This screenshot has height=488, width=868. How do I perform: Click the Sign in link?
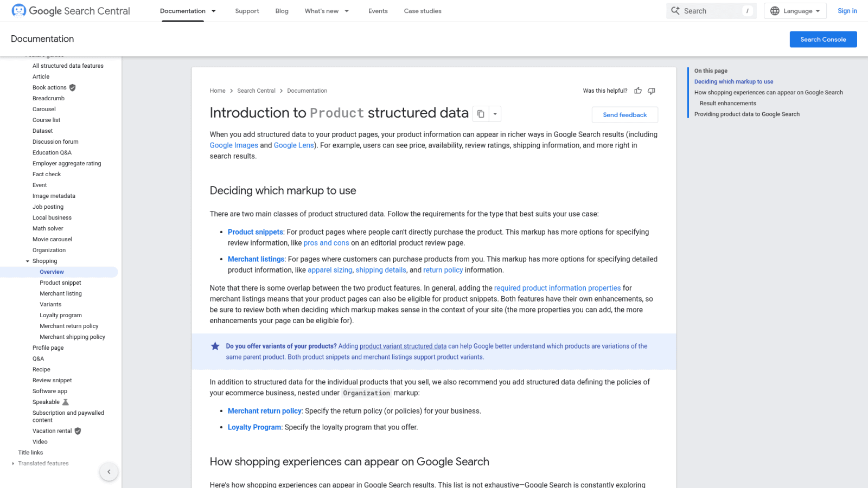pos(847,11)
